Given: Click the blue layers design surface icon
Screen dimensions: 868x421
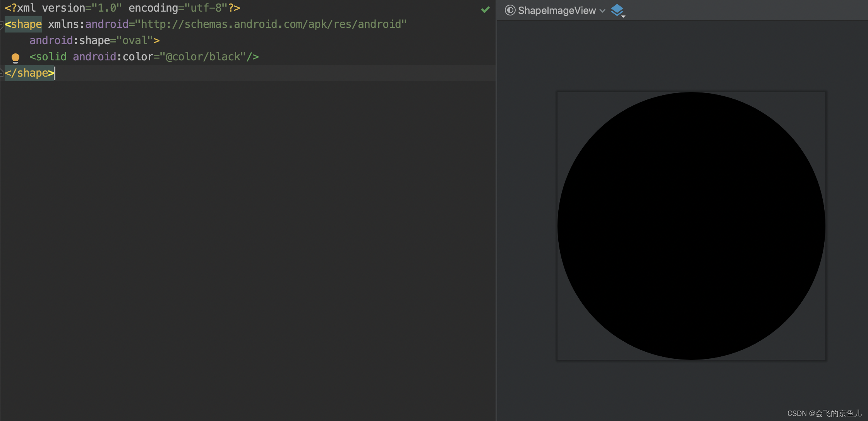Looking at the screenshot, I should 617,10.
